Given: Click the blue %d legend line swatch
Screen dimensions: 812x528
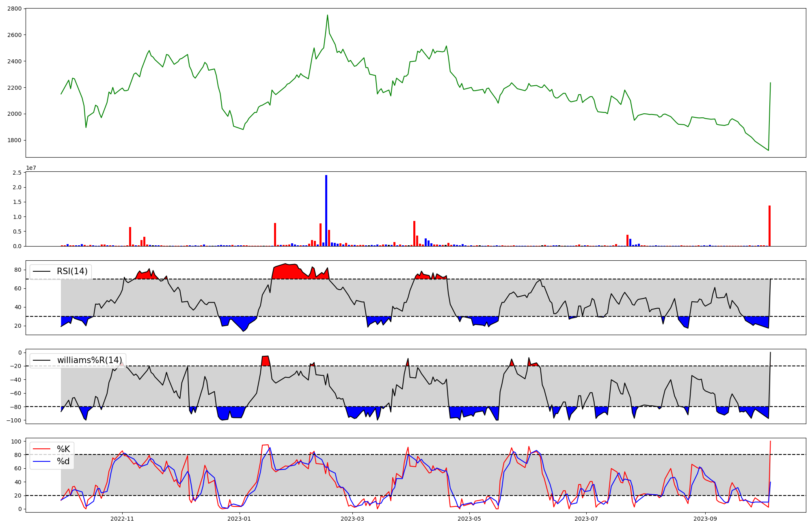Looking at the screenshot, I should click(x=42, y=461).
